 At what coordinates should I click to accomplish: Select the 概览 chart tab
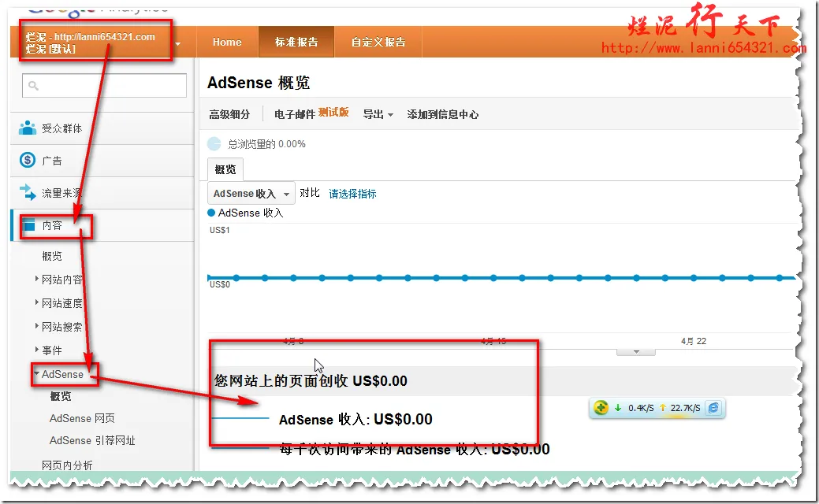tap(225, 169)
